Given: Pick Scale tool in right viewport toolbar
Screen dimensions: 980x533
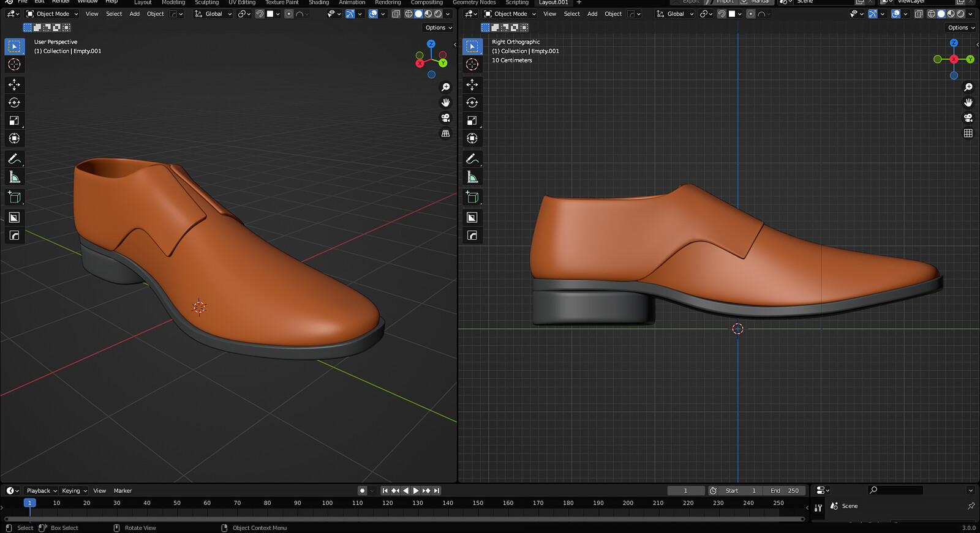Looking at the screenshot, I should pyautogui.click(x=472, y=121).
